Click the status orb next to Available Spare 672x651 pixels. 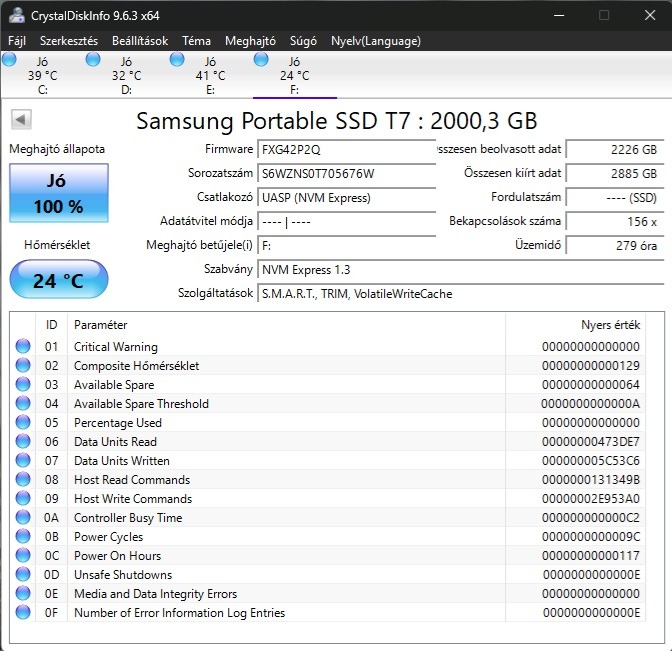tap(23, 385)
